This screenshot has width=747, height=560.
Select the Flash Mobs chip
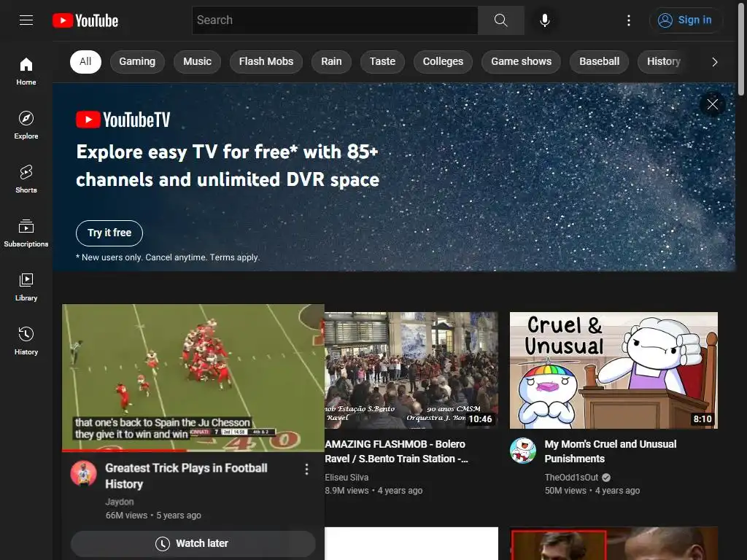coord(266,61)
